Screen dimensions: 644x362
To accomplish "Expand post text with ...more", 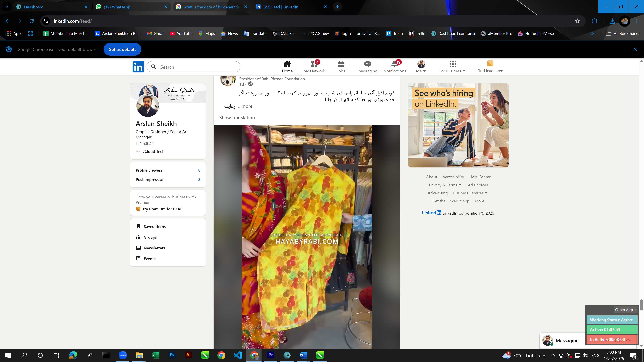I will (x=245, y=106).
